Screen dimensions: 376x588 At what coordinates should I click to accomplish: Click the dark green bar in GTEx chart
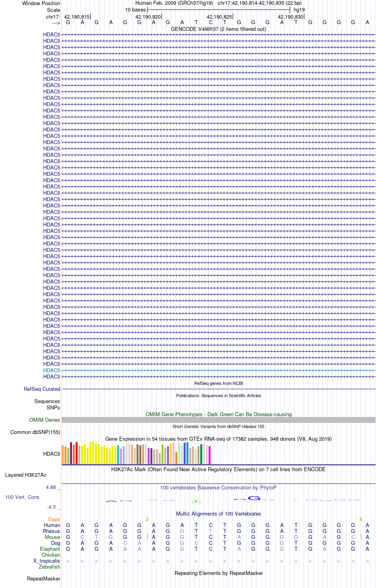(201, 454)
